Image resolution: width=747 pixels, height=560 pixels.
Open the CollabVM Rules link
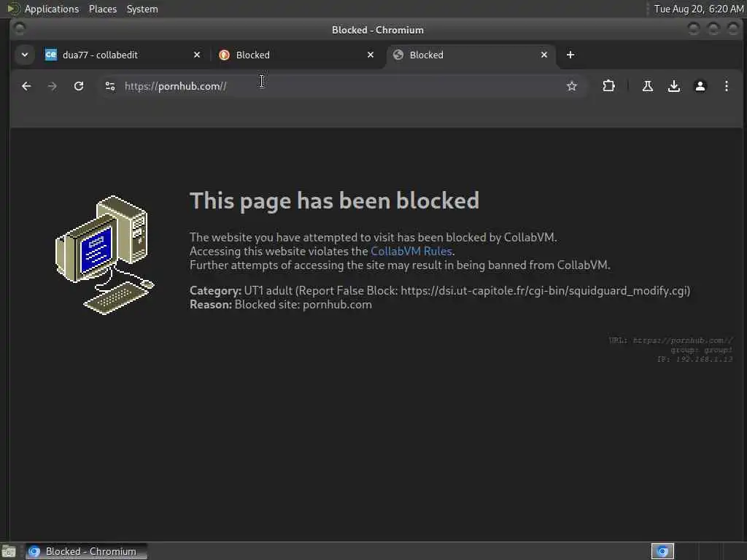pyautogui.click(x=411, y=251)
